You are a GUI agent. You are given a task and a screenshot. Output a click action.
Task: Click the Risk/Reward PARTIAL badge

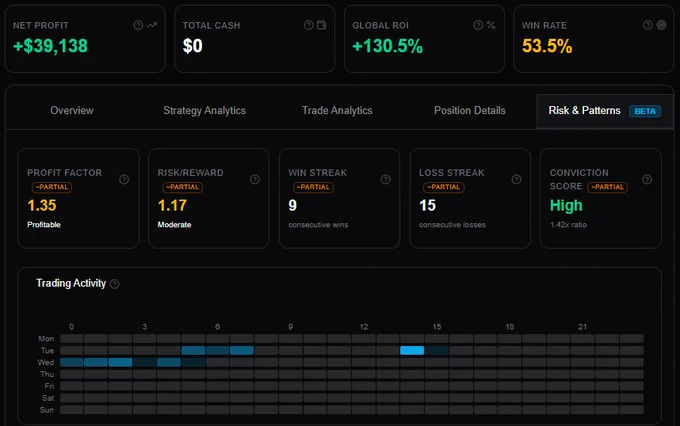[x=183, y=187]
